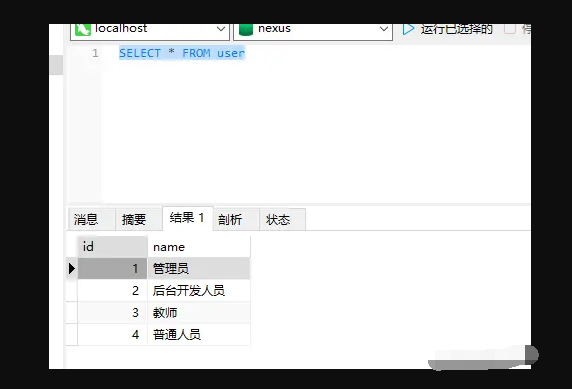Select the current row arrow indicator
This screenshot has height=389, width=572.
(72, 269)
